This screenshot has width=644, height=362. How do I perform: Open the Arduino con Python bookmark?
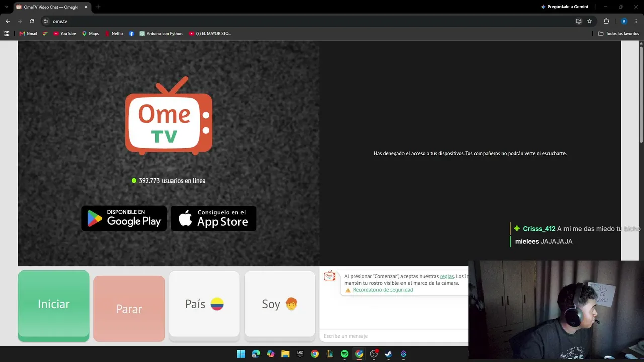[162, 34]
